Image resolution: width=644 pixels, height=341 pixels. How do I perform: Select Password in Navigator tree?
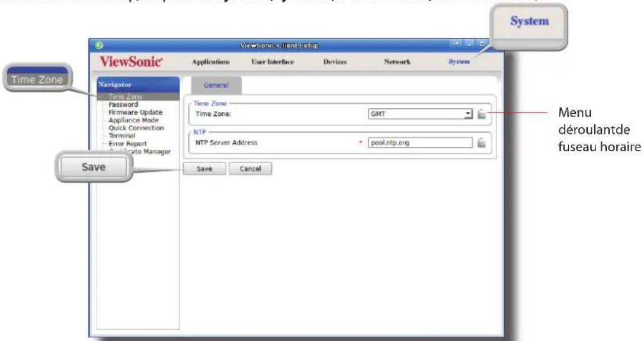point(123,105)
